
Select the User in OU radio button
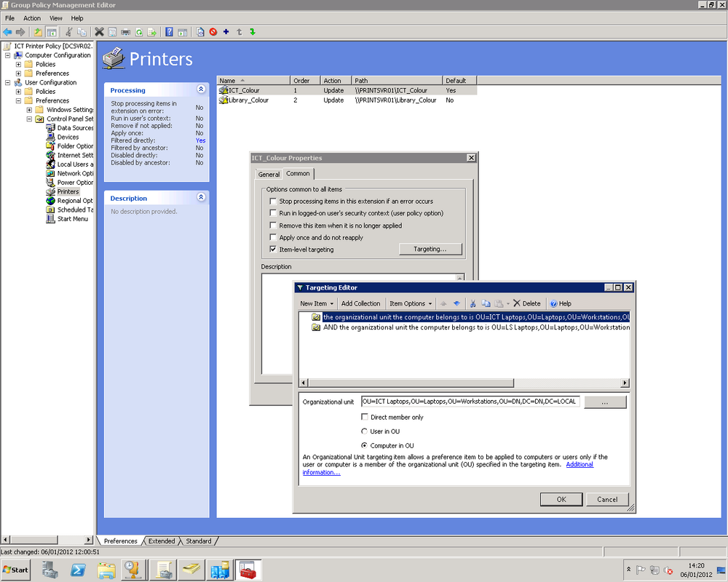coord(365,431)
